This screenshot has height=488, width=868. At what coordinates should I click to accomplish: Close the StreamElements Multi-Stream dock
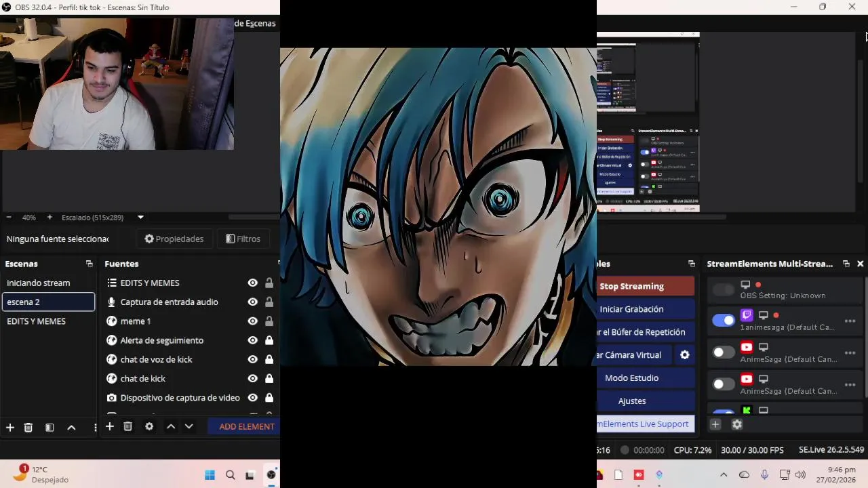[x=861, y=264]
